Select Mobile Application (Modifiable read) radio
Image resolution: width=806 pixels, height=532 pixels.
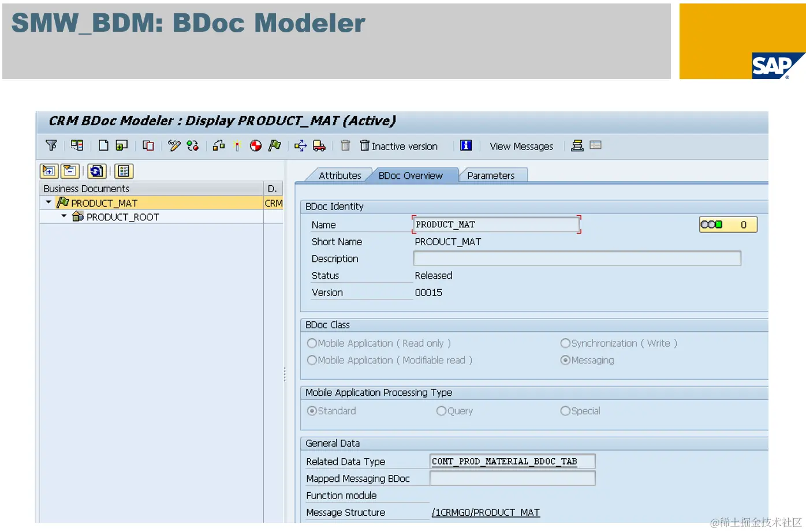click(x=312, y=360)
